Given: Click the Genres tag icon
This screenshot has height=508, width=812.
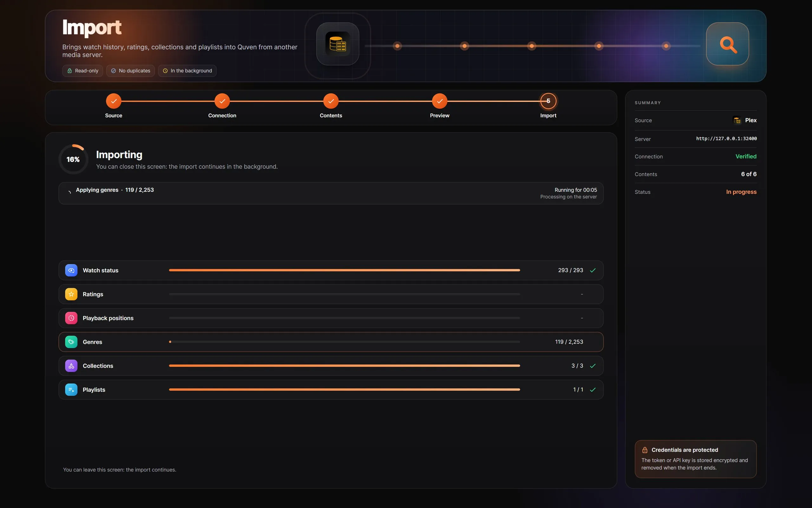Looking at the screenshot, I should coord(71,342).
